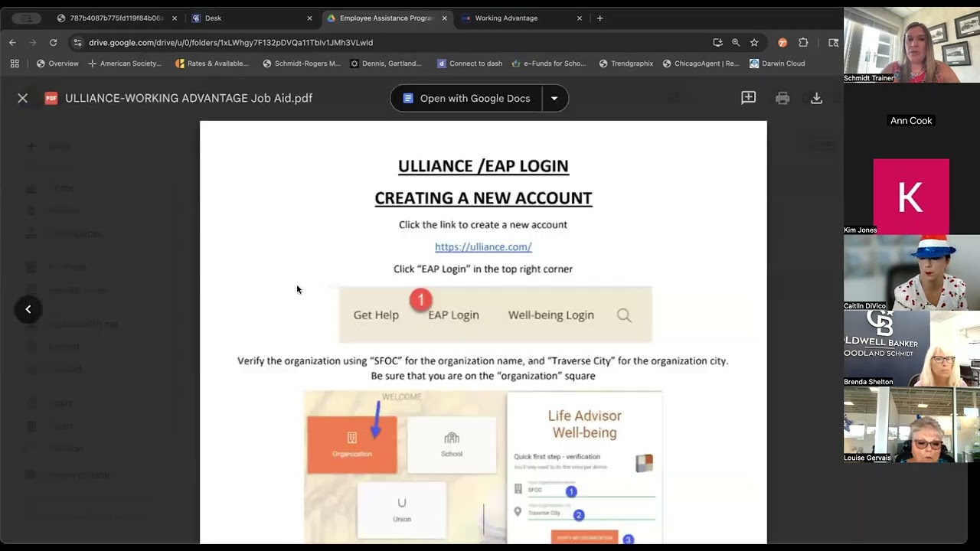This screenshot has width=980, height=551.
Task: Open the Overview bookmark
Action: point(57,64)
